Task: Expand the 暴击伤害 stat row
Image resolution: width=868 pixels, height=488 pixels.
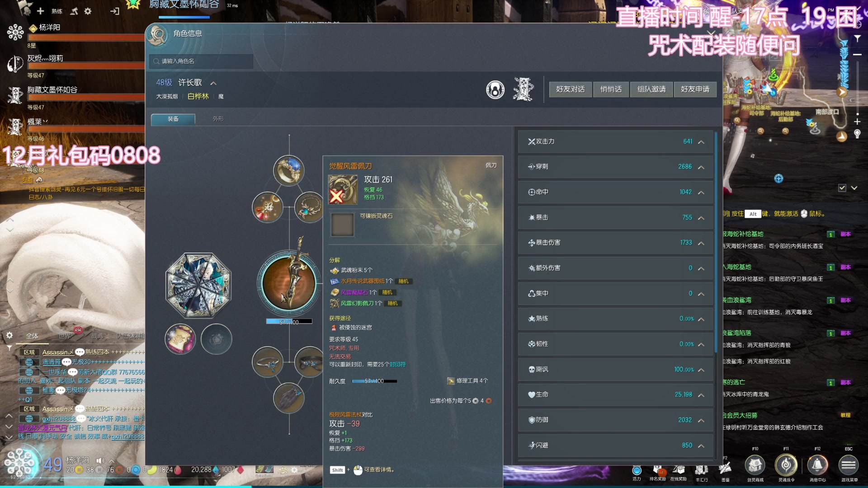Action: (x=616, y=243)
